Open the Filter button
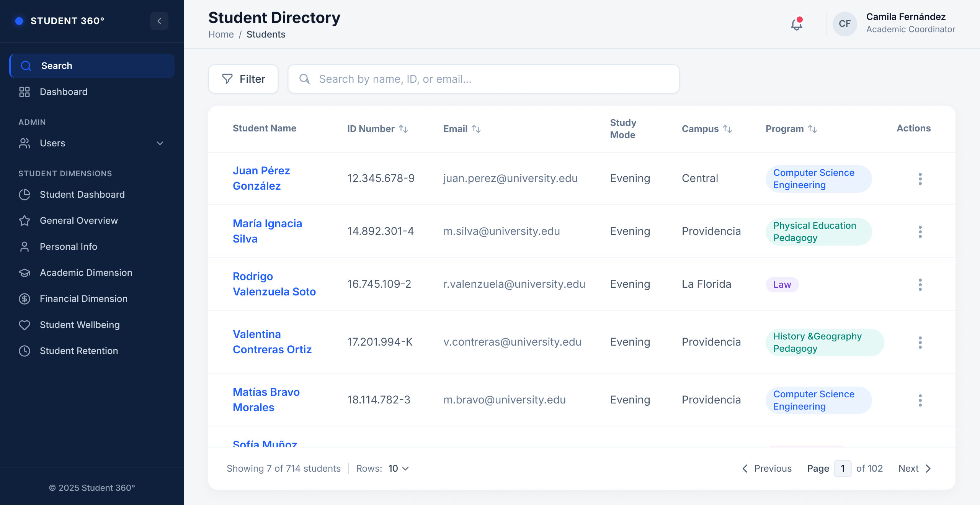 click(x=243, y=79)
